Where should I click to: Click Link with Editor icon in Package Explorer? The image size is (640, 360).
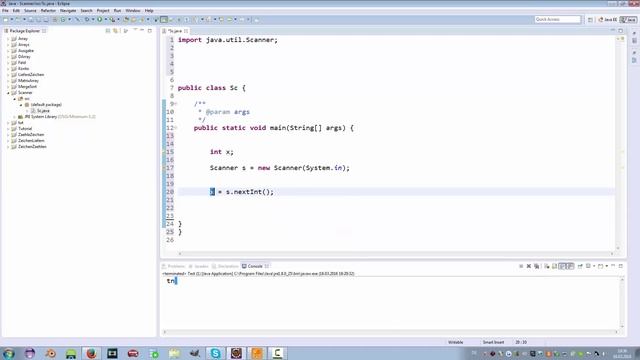tap(116, 31)
